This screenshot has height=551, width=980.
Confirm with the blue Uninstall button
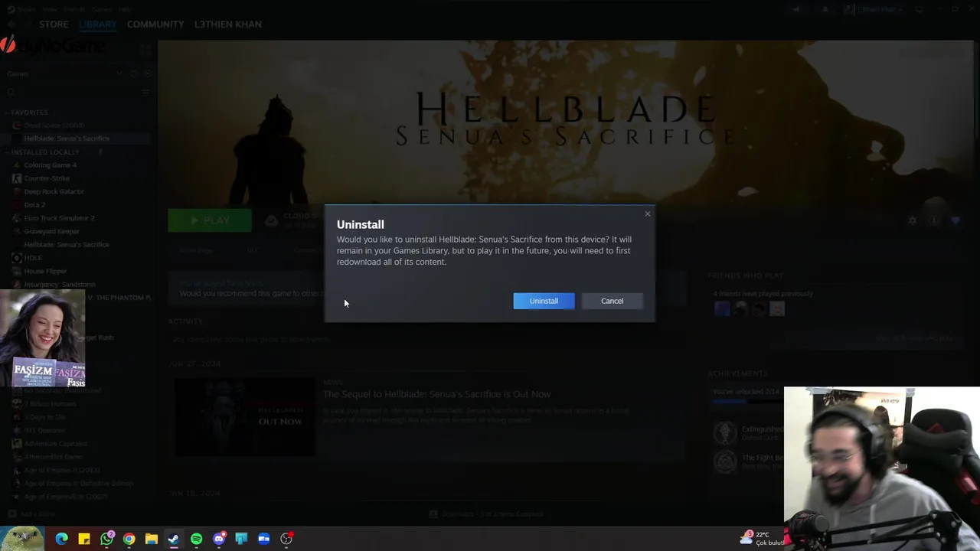coord(544,301)
